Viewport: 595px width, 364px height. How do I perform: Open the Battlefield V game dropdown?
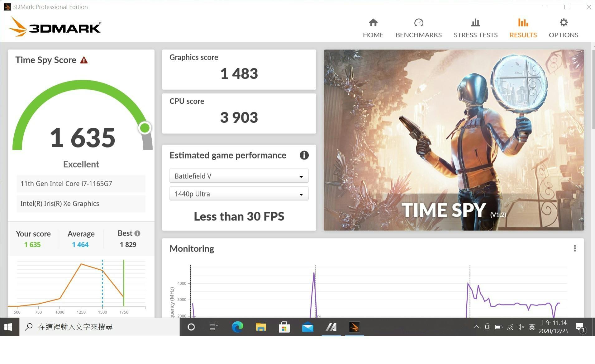239,176
